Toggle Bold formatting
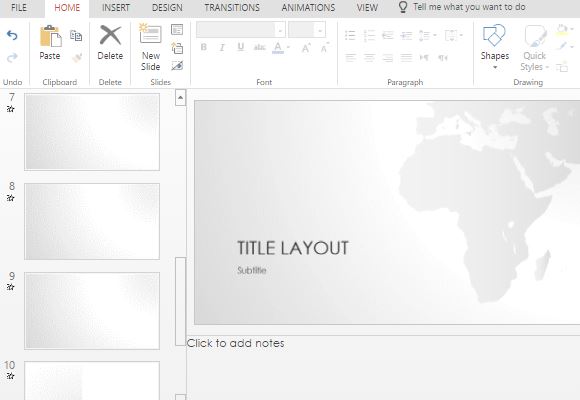Screen dimensions: 580x400 203,47
